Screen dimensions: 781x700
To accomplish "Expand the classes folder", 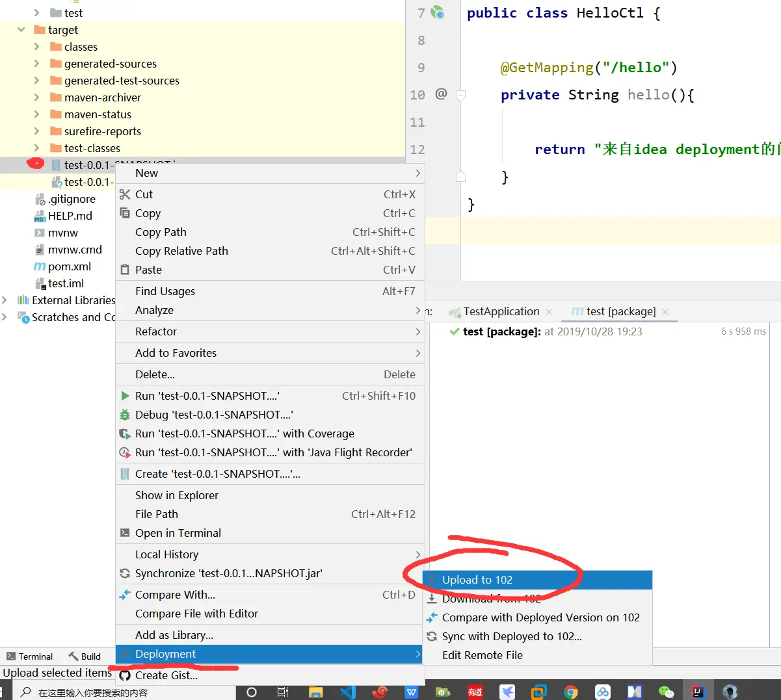I will coord(36,47).
